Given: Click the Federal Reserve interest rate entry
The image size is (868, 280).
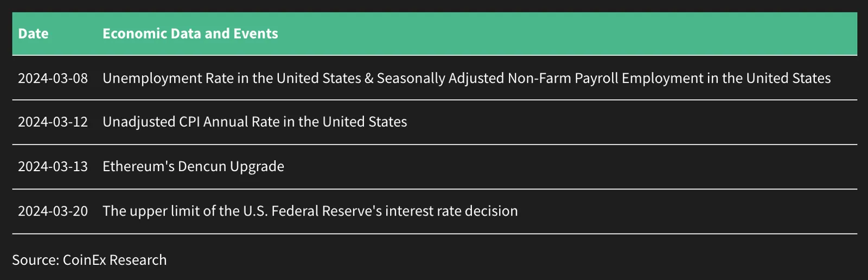Looking at the screenshot, I should pos(310,211).
